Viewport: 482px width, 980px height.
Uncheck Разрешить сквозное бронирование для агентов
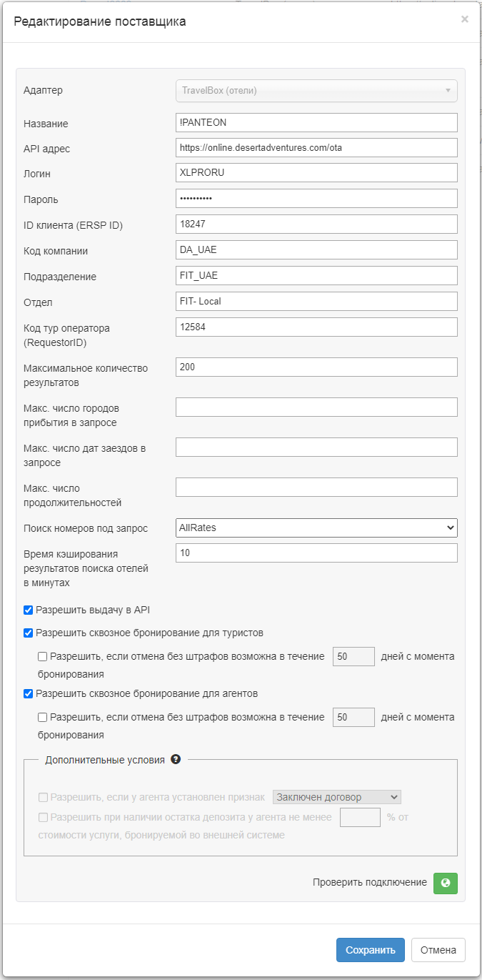click(x=28, y=693)
